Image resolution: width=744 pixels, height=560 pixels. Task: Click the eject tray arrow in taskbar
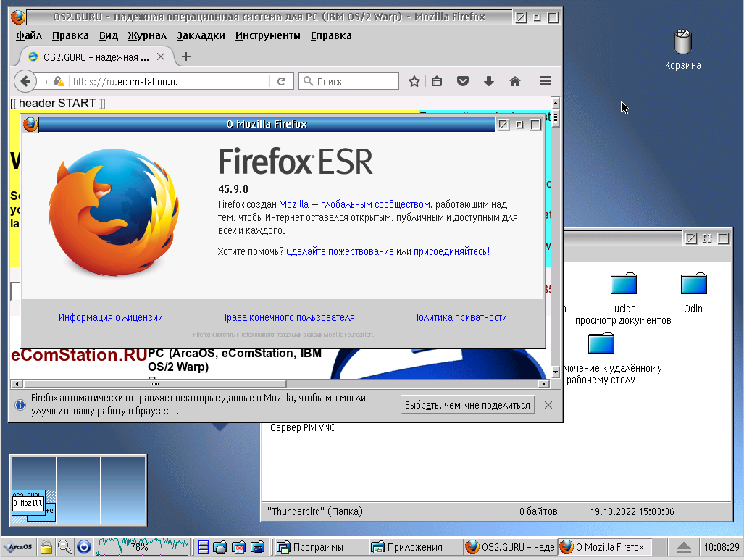[x=684, y=547]
